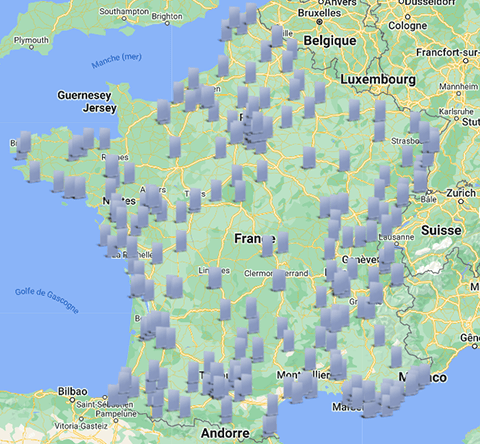
Task: Open the marker covering the Tours label
Action: pos(195,200)
